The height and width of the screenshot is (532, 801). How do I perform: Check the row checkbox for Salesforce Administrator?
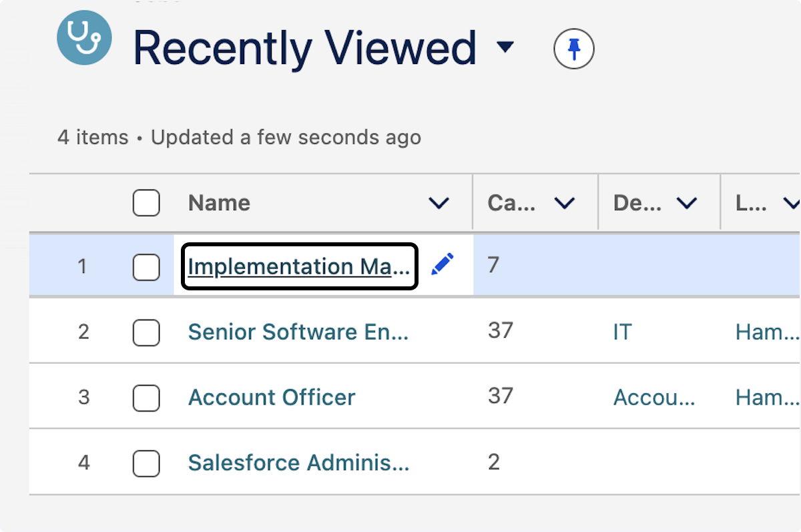pyautogui.click(x=146, y=462)
